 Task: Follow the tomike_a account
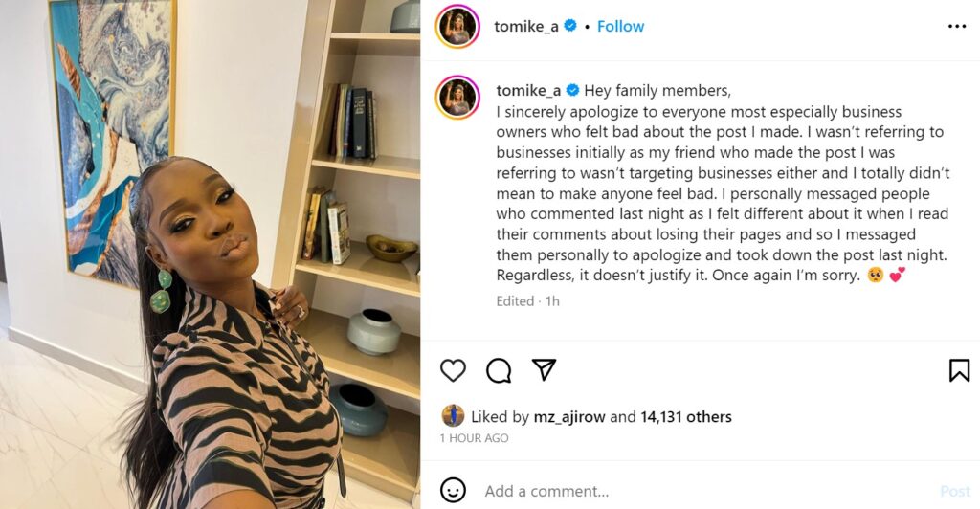point(620,27)
